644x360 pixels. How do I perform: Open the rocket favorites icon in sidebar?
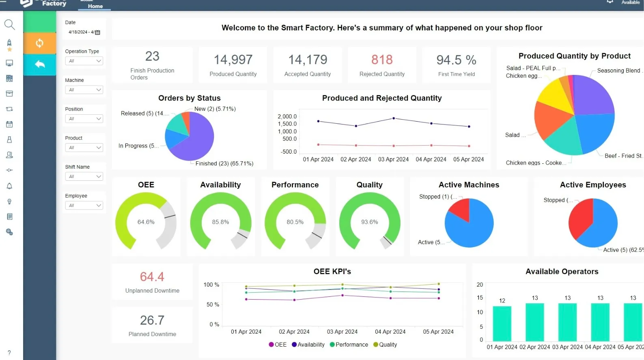point(9,43)
